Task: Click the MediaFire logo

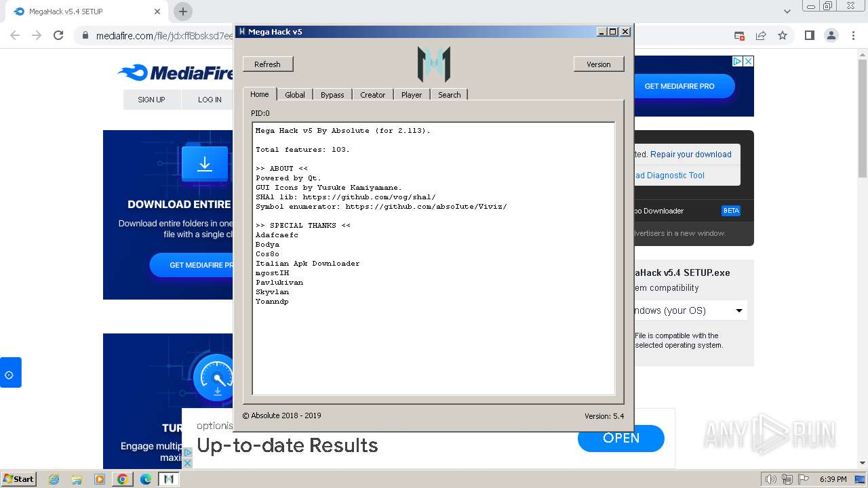Action: coord(176,73)
